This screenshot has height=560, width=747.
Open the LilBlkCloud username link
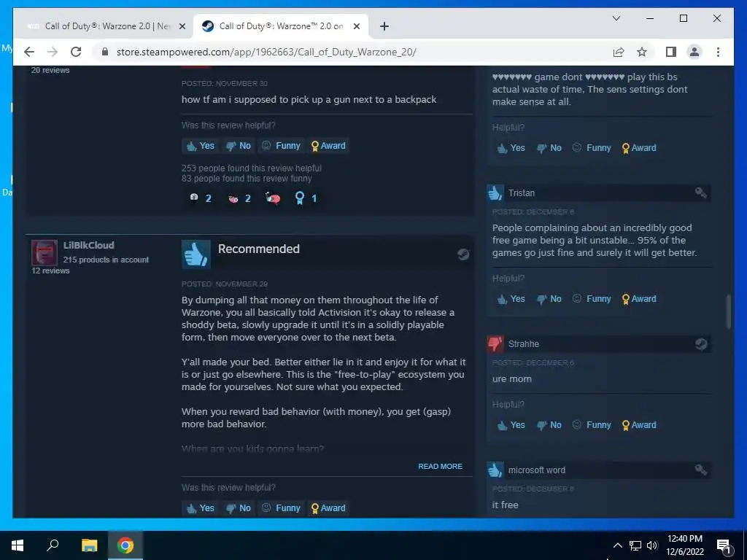pyautogui.click(x=88, y=245)
